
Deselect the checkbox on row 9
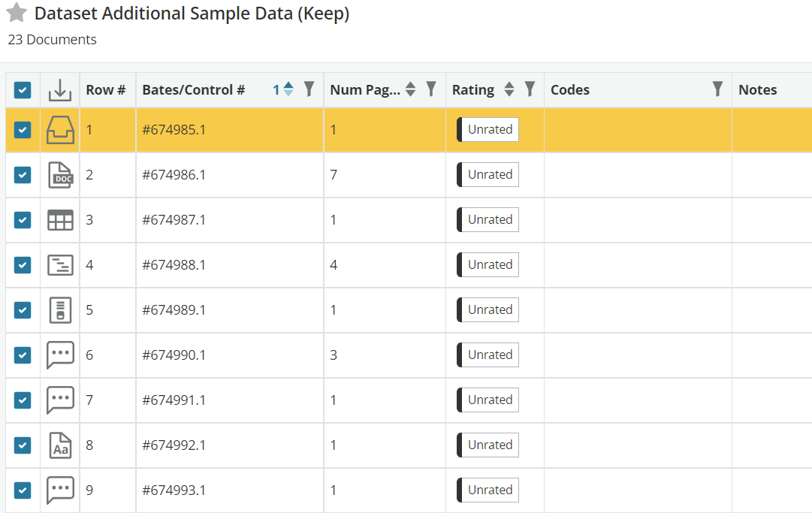tap(22, 490)
